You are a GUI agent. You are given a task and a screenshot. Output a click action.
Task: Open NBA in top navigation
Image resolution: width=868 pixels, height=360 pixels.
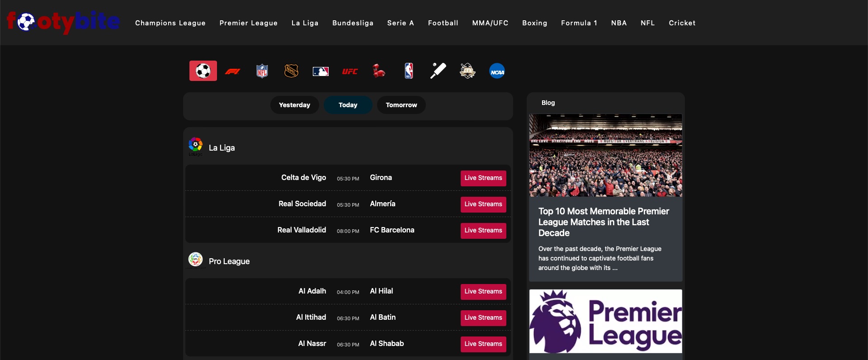618,23
